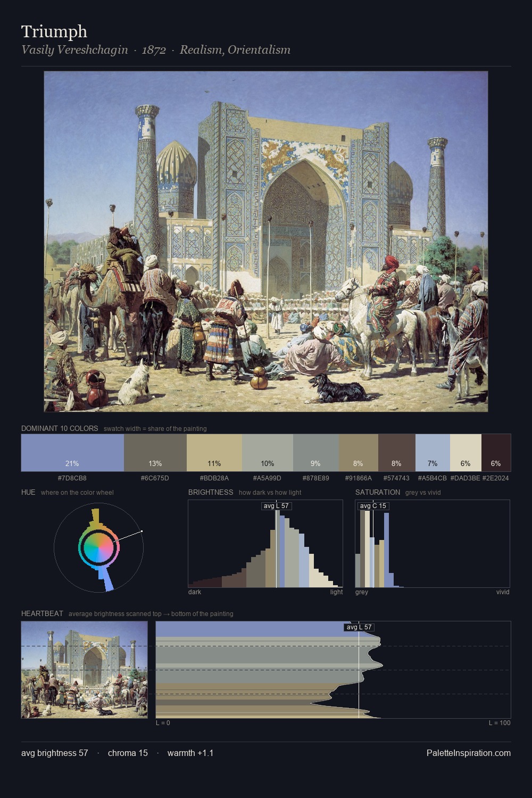Image resolution: width=532 pixels, height=798 pixels.
Task: Click the hue color wheel
Action: coord(98,547)
